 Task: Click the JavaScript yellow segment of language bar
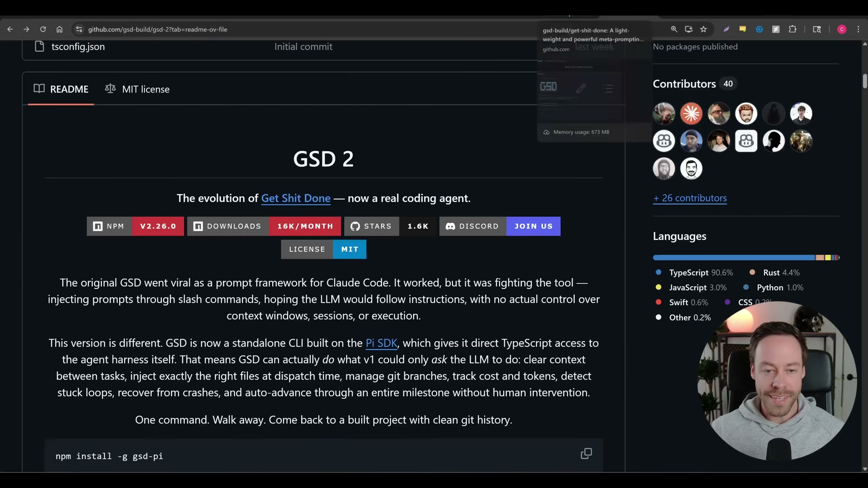pos(828,258)
